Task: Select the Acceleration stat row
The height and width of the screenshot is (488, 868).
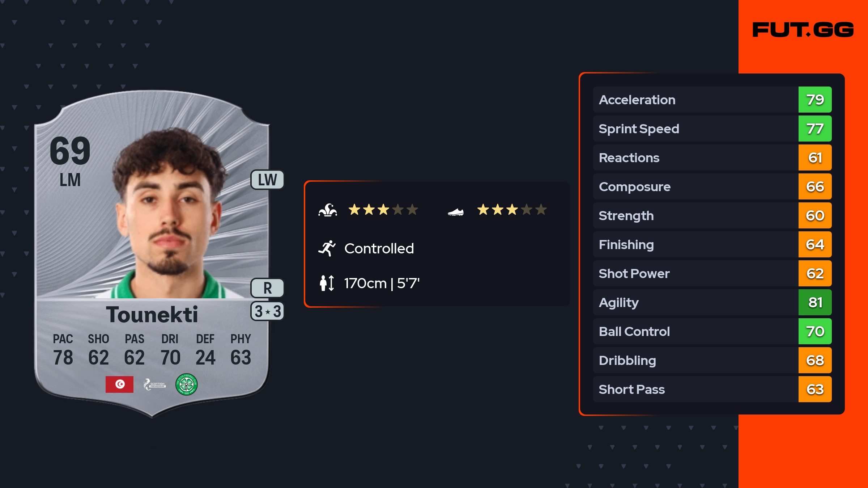Action: [x=695, y=100]
